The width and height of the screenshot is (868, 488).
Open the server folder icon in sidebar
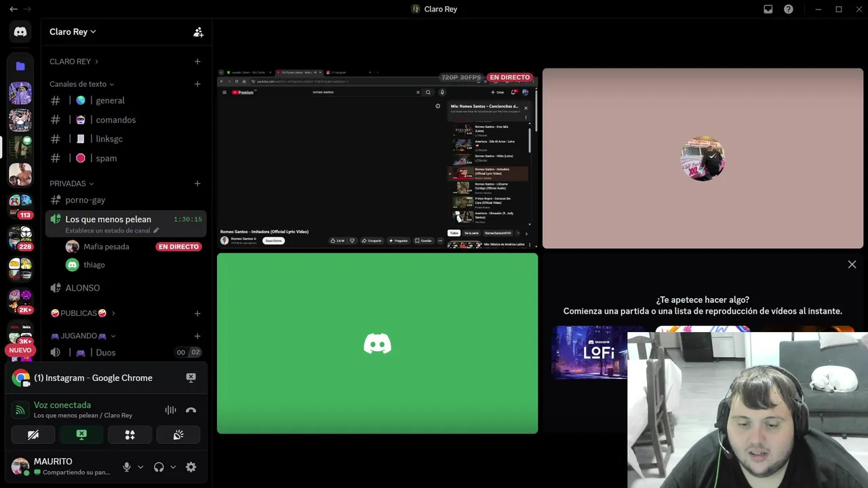point(20,66)
